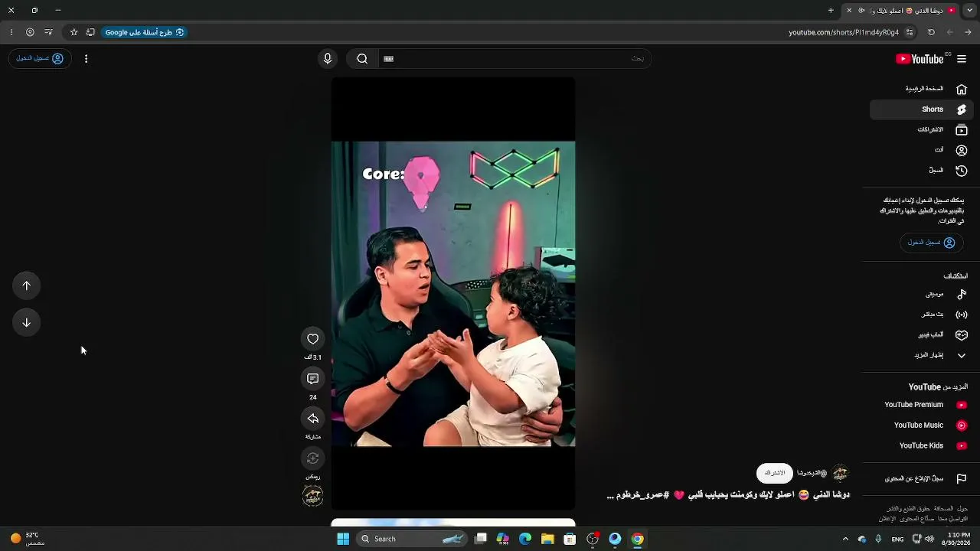Open Report history flag item
This screenshot has width=980, height=551.
pyautogui.click(x=922, y=479)
